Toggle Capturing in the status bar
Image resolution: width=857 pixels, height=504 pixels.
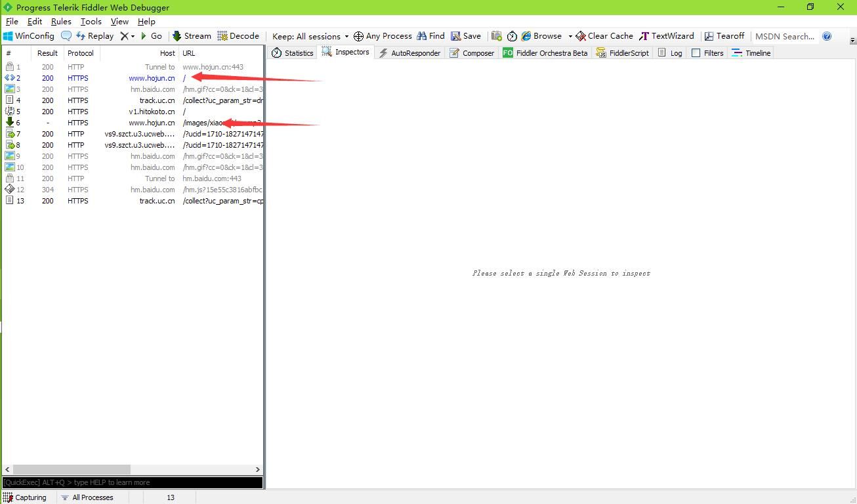[x=25, y=497]
